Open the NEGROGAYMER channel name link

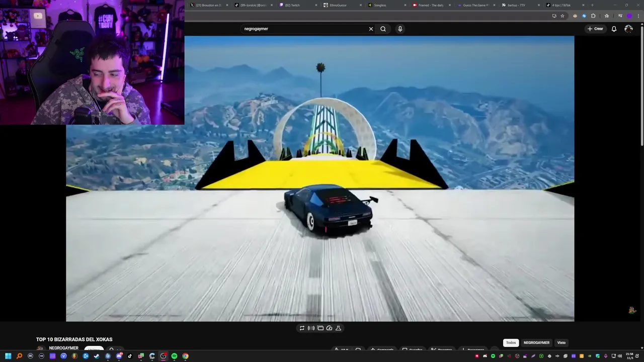pyautogui.click(x=63, y=348)
